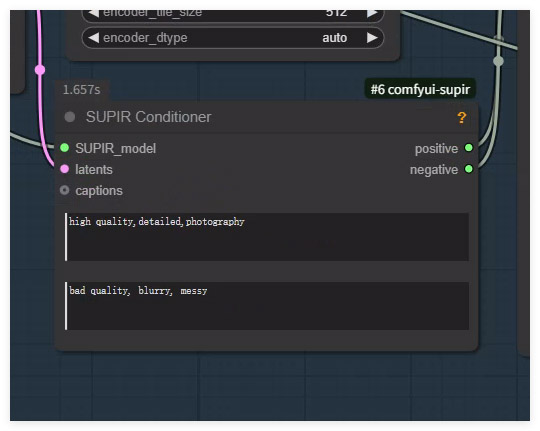540x431 pixels.
Task: Click the positive output green socket
Action: tap(469, 148)
